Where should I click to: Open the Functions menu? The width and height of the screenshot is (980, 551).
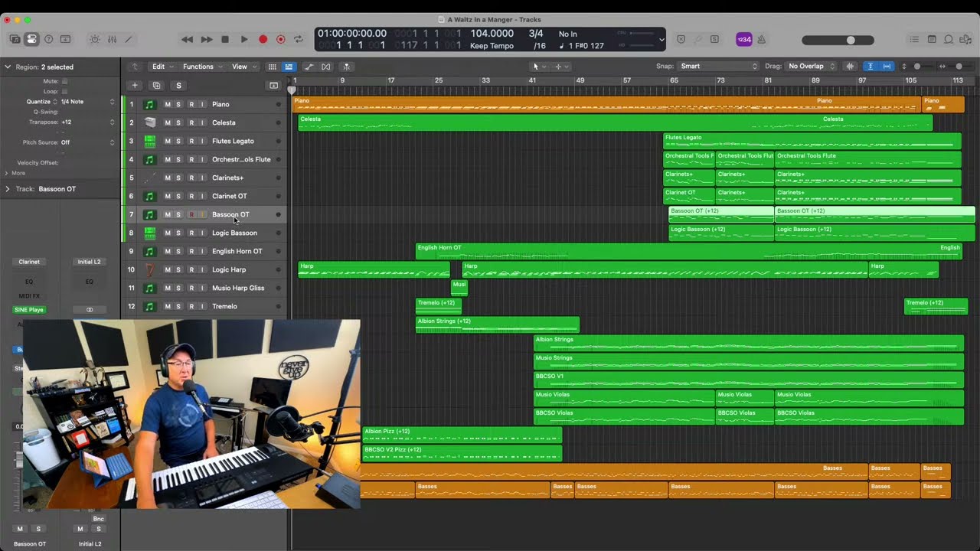[x=201, y=67]
